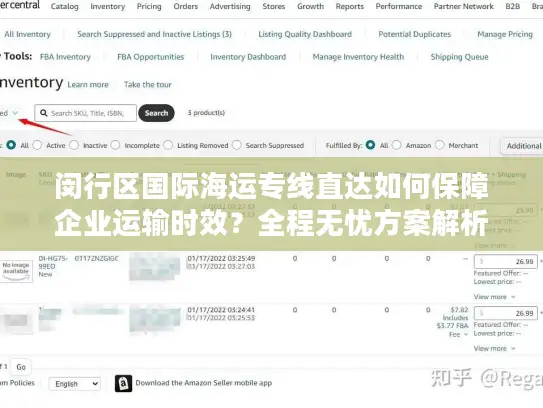Expand the $3.77 FBA Fee chevron
This screenshot has width=543, height=408.
pyautogui.click(x=466, y=334)
